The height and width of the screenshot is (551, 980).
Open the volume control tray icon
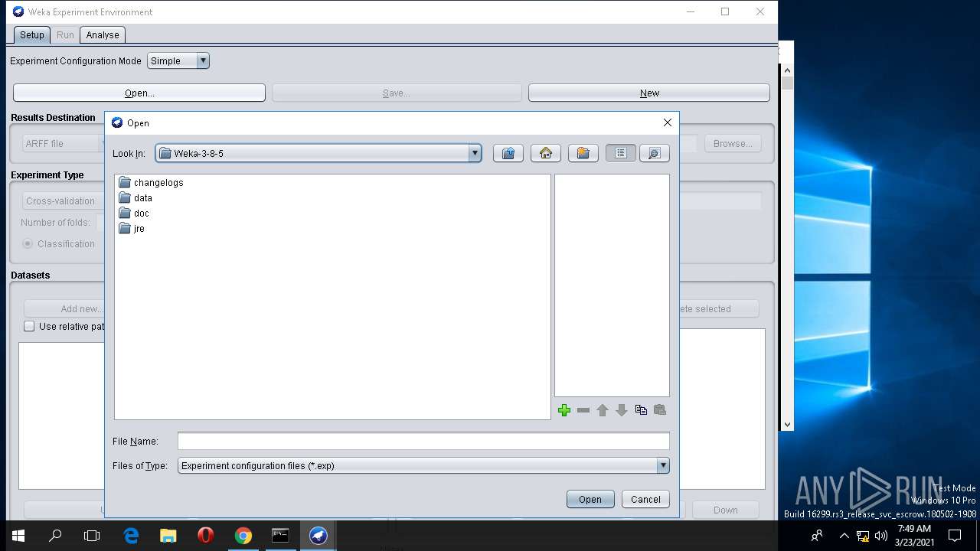881,536
